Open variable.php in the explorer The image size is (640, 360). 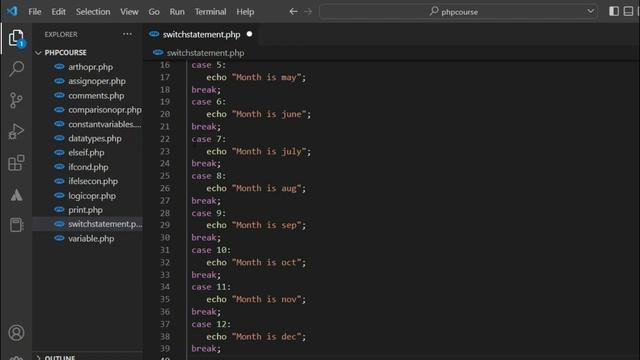click(91, 238)
